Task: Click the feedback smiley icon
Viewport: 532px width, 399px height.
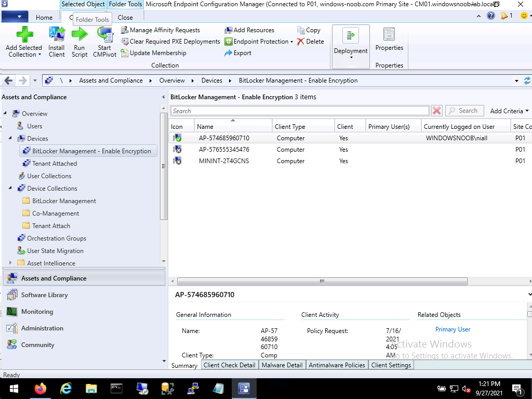Action: pyautogui.click(x=524, y=16)
